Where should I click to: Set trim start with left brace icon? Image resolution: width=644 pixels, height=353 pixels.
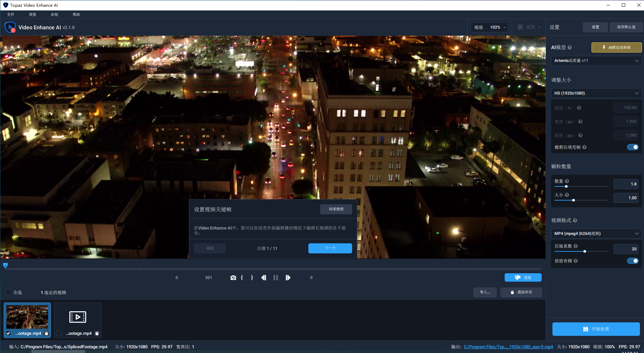pyautogui.click(x=242, y=278)
